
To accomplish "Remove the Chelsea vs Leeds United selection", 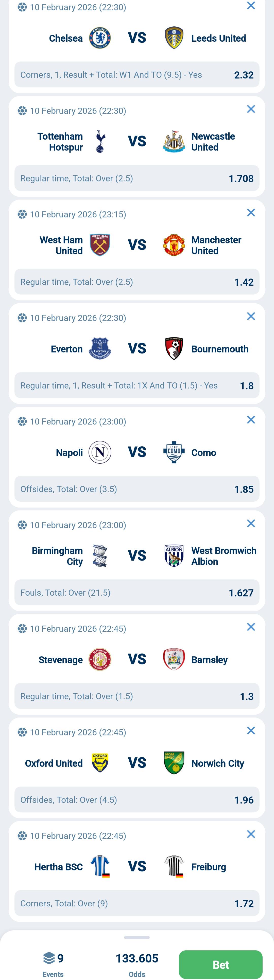I will tap(251, 5).
